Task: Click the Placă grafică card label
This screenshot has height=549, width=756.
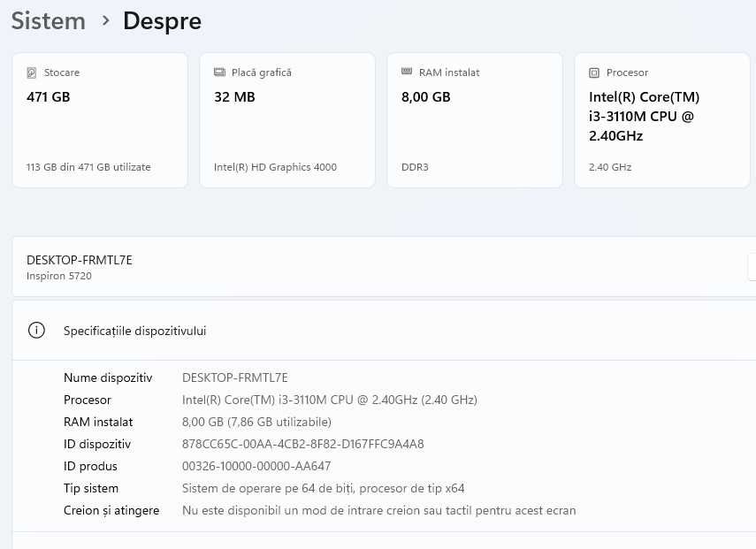Action: click(x=262, y=72)
